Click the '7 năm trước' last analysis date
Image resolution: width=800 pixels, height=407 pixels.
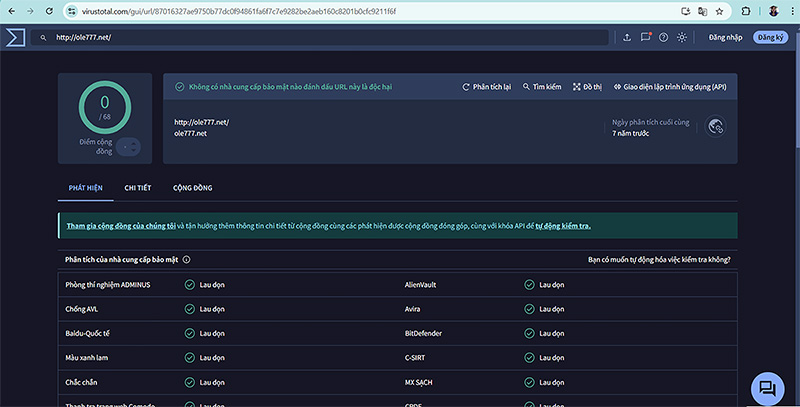click(631, 133)
